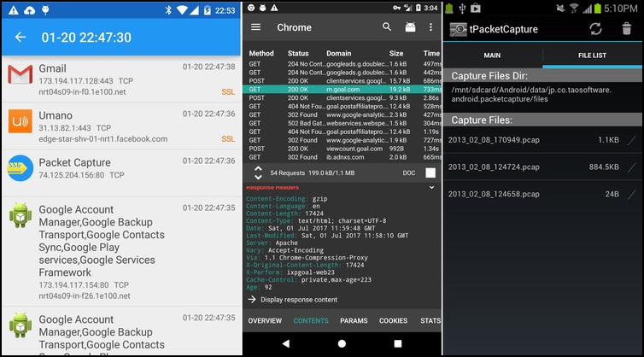Tap the Bluetooth status bar icon
The width and height of the screenshot is (644, 357).
(168, 10)
